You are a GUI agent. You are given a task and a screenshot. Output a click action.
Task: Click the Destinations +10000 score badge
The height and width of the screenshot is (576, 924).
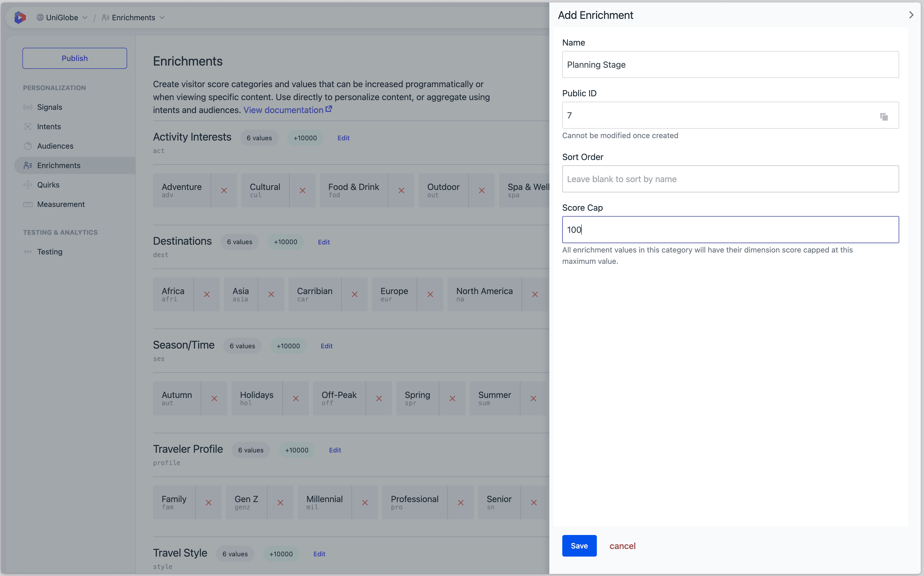pyautogui.click(x=285, y=242)
